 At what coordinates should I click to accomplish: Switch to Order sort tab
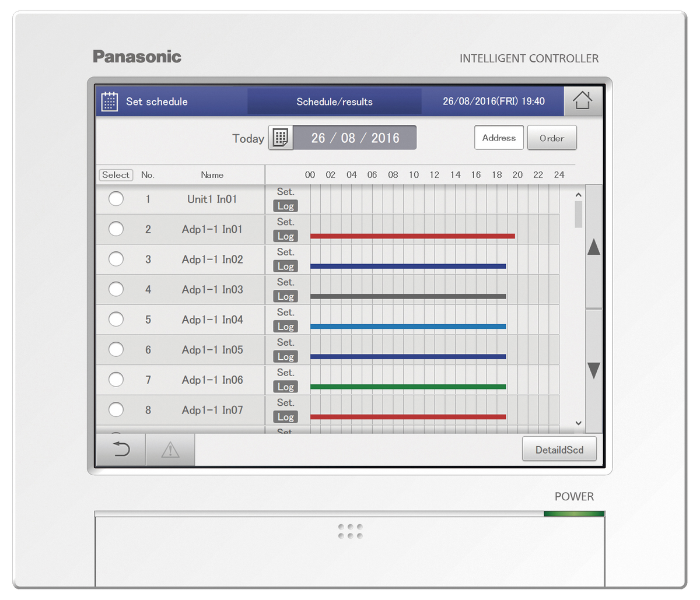[552, 138]
